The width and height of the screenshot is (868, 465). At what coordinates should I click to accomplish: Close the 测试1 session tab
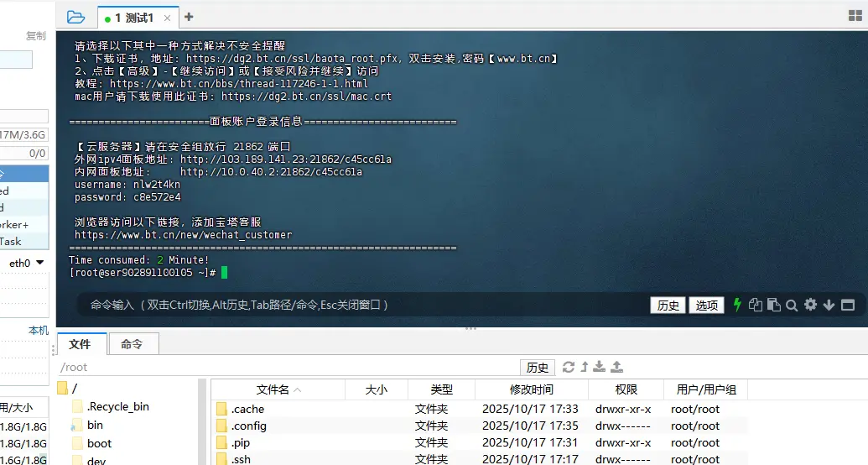[167, 18]
